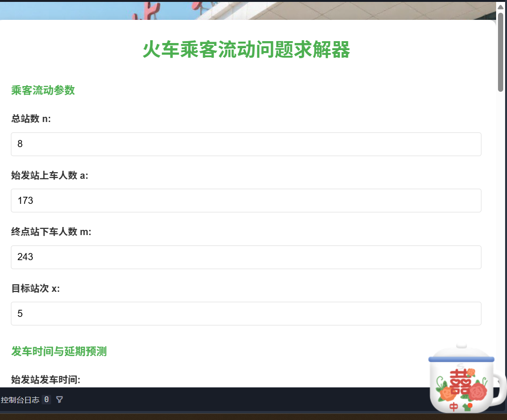Click the 总站数 n label
Screen dimensions: 507x420
[31, 119]
